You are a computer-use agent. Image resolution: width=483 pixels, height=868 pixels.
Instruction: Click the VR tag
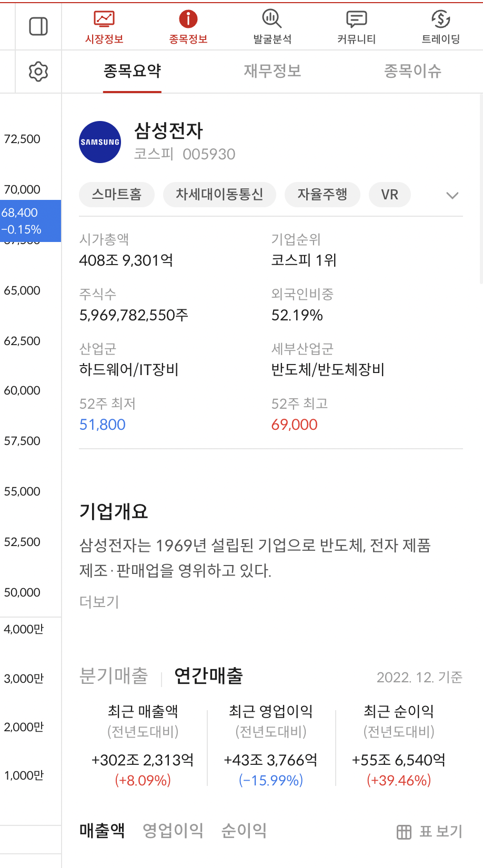(x=390, y=195)
